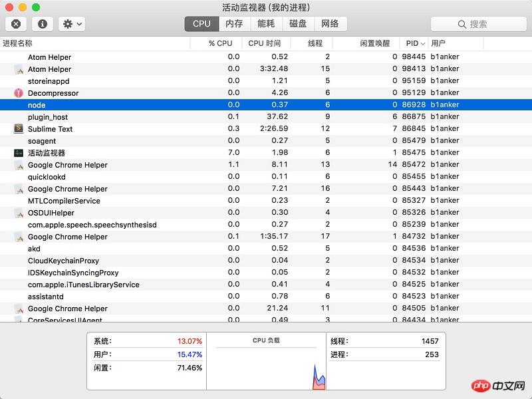Click the 搜索 search field
The height and width of the screenshot is (399, 532).
(x=478, y=24)
